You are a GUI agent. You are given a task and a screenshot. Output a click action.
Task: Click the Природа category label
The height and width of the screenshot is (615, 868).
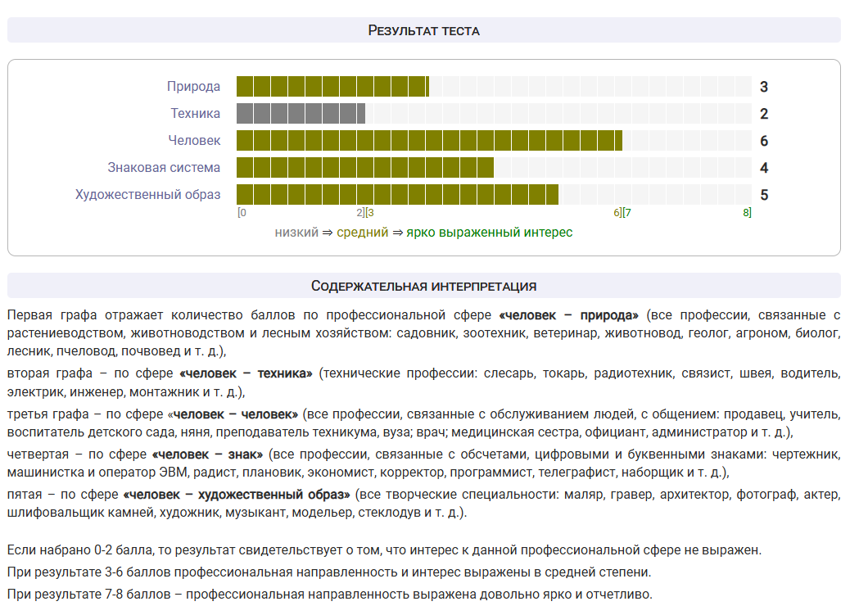coord(193,86)
